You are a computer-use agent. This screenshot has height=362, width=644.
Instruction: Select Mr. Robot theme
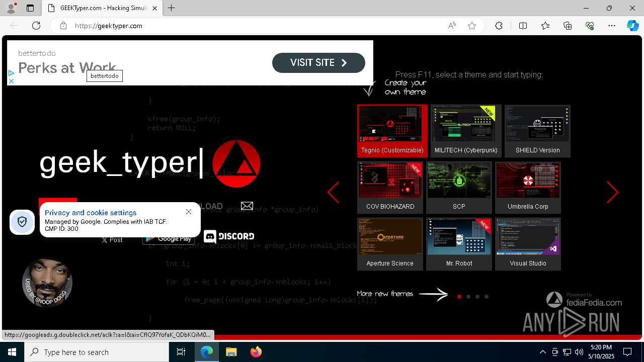coord(459,244)
